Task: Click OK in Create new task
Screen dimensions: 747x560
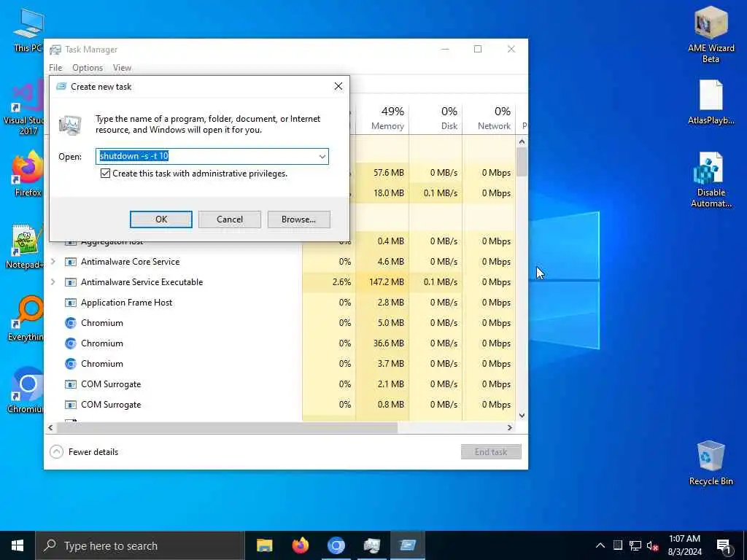Action: click(161, 219)
